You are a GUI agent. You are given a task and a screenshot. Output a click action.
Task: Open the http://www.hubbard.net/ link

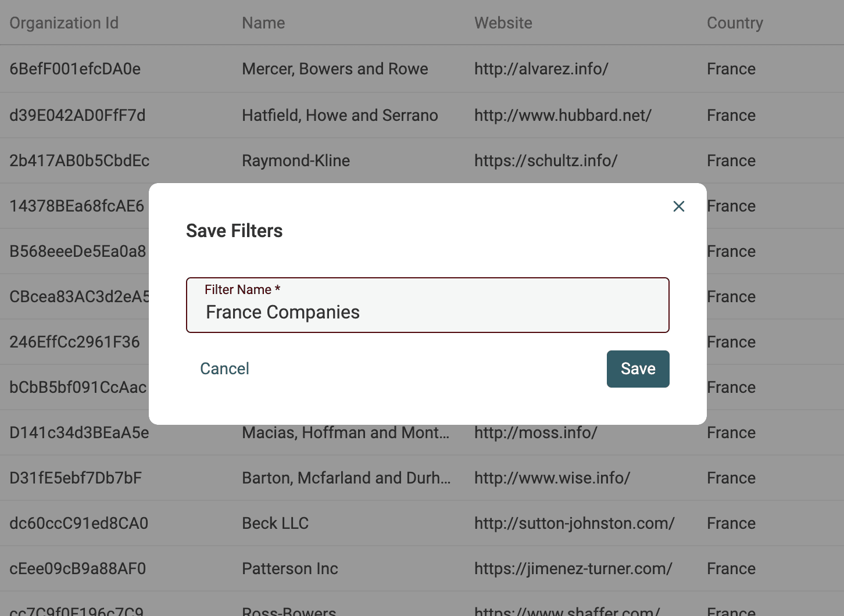(x=562, y=115)
